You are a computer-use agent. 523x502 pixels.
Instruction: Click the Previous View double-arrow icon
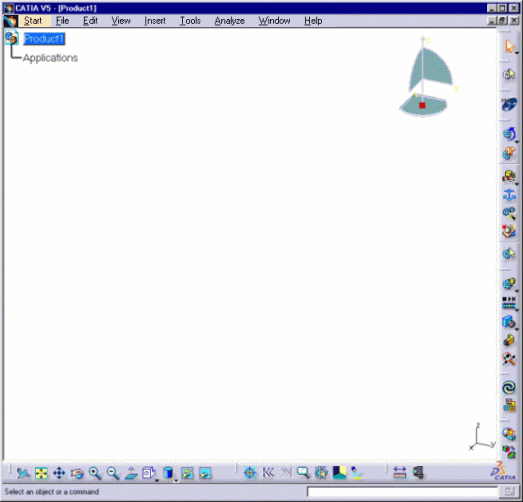268,473
